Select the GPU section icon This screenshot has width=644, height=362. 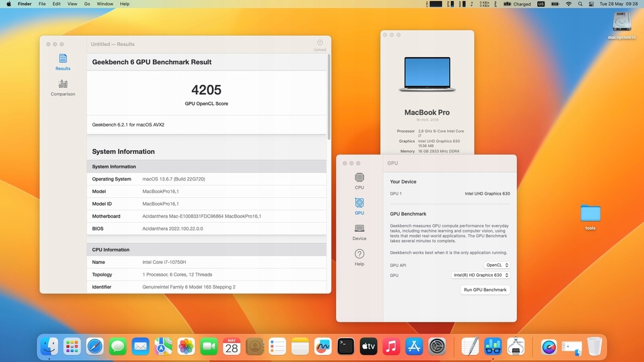[x=359, y=206]
